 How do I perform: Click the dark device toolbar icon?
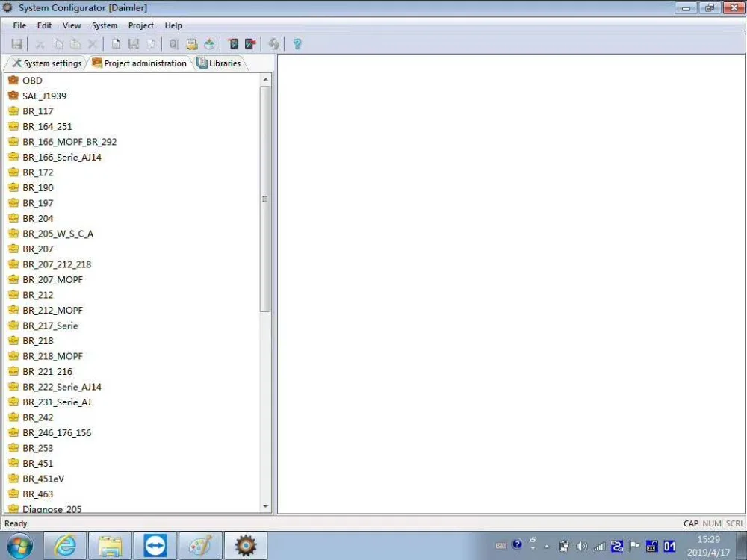point(233,44)
